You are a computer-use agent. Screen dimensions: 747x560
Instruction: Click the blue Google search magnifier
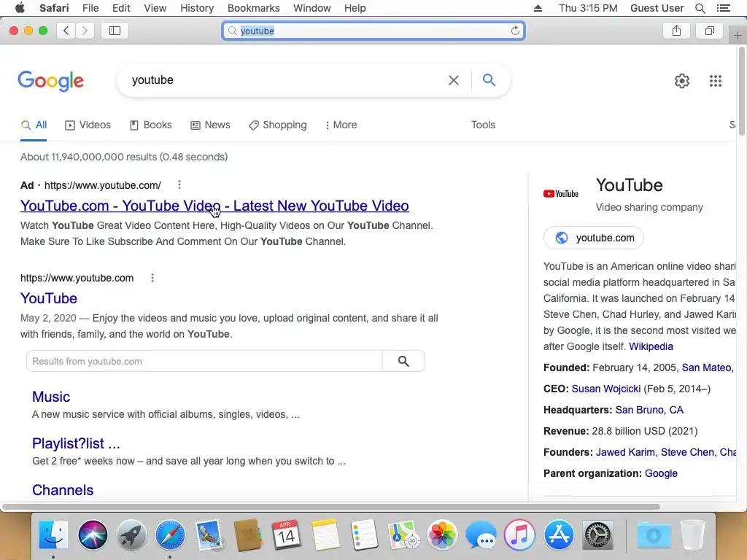(x=489, y=79)
